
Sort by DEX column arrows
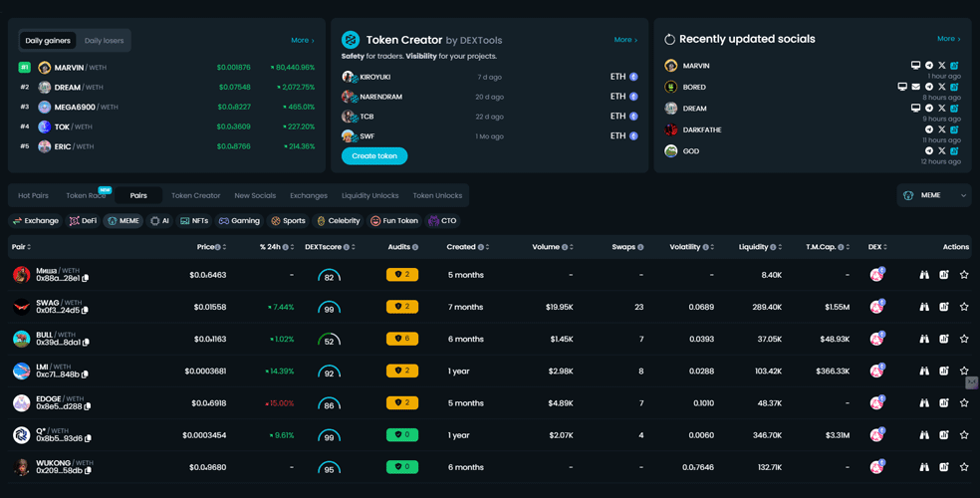[x=885, y=247]
